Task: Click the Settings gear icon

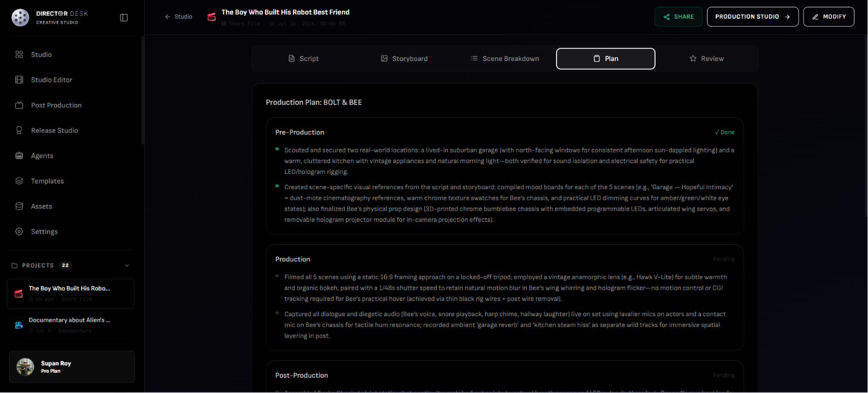Action: 19,232
